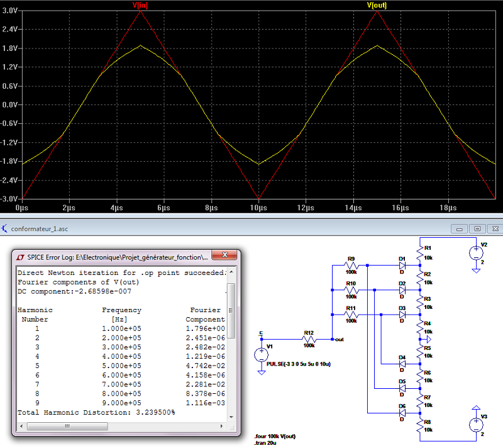The height and width of the screenshot is (448, 503).
Task: Select resistor R6 in the divider chain
Action: [x=420, y=376]
